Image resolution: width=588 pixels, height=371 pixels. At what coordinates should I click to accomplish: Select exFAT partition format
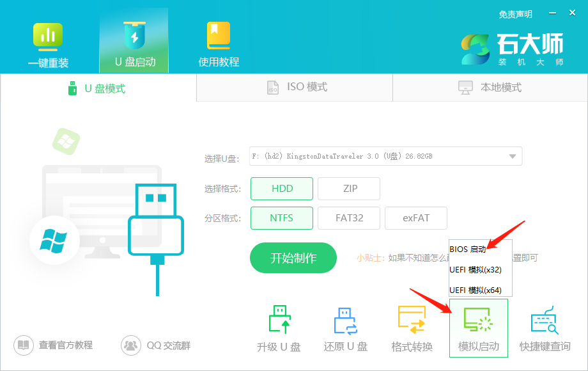[415, 217]
